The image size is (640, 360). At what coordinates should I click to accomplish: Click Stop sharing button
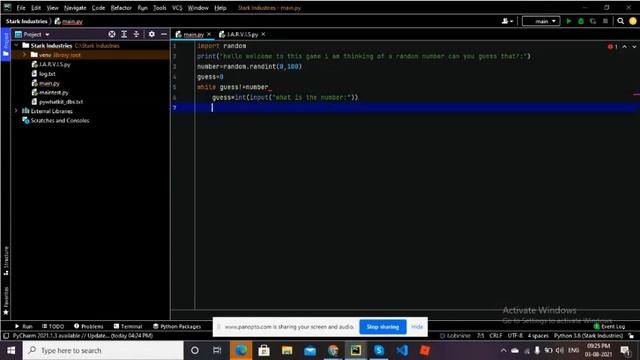tap(383, 327)
